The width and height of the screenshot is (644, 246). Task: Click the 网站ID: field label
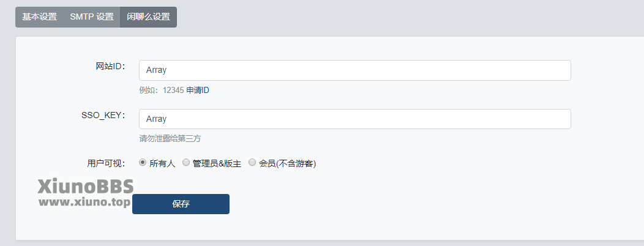110,67
